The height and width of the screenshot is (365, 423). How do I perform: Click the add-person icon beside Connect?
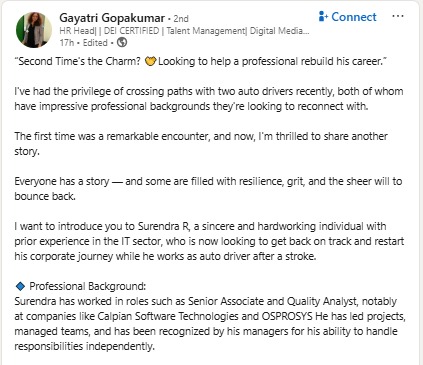[x=323, y=16]
